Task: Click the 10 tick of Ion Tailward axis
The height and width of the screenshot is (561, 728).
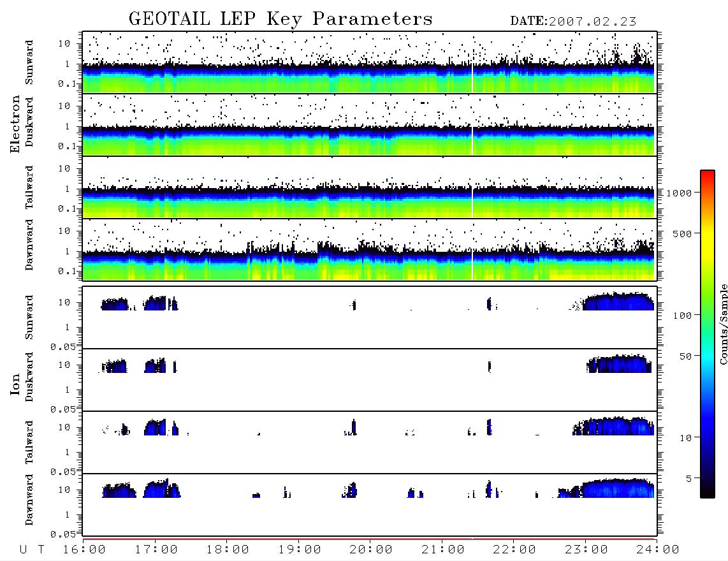Action: 64,427
